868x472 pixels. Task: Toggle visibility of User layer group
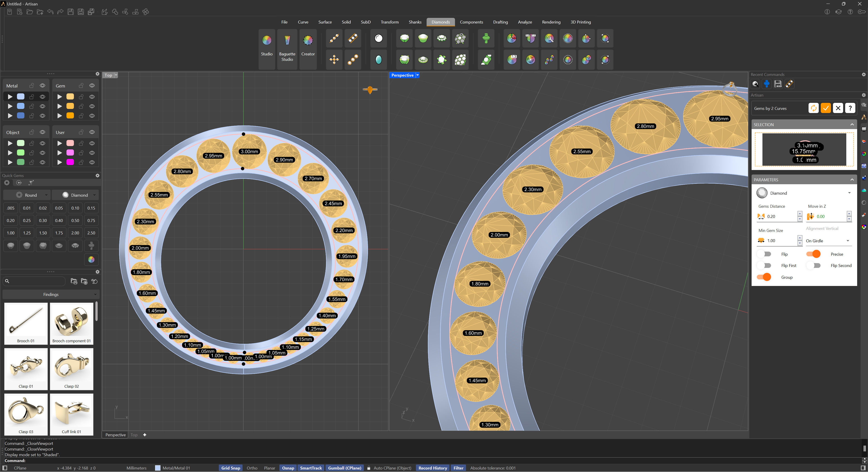pos(92,132)
